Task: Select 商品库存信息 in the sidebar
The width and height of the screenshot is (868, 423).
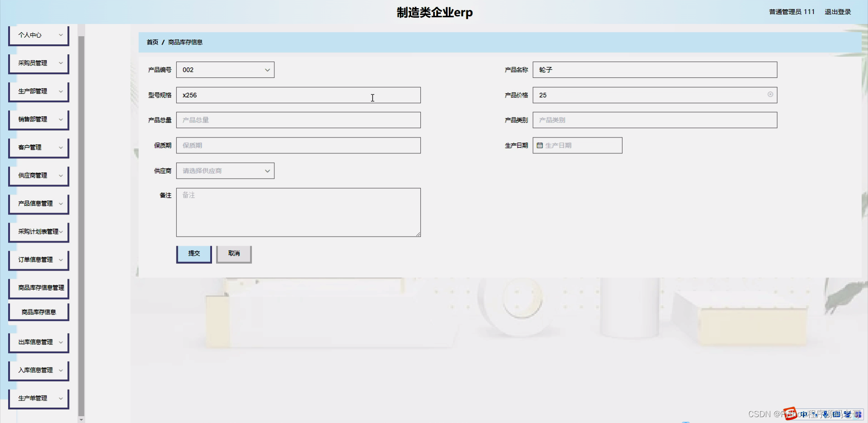Action: point(38,311)
